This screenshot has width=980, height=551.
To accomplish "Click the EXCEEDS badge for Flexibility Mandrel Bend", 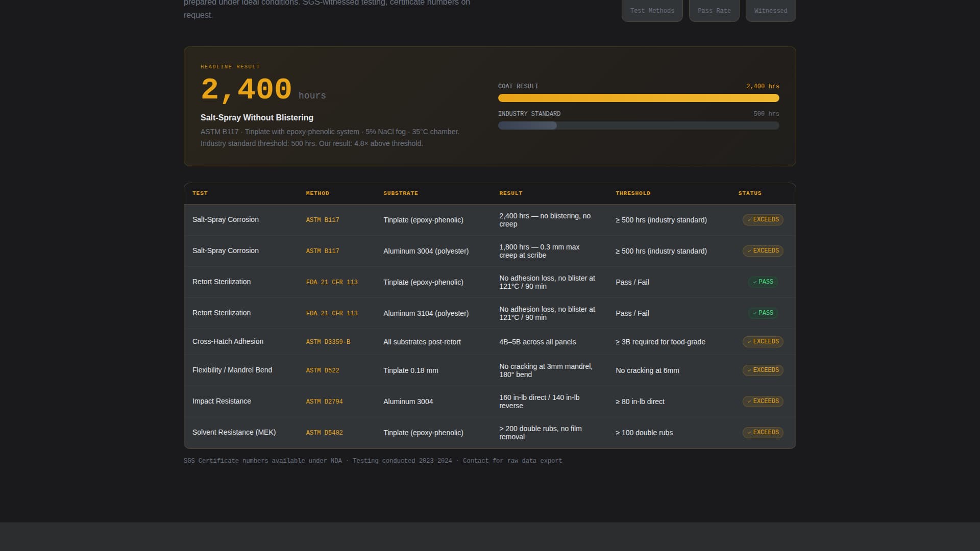I will pyautogui.click(x=763, y=370).
